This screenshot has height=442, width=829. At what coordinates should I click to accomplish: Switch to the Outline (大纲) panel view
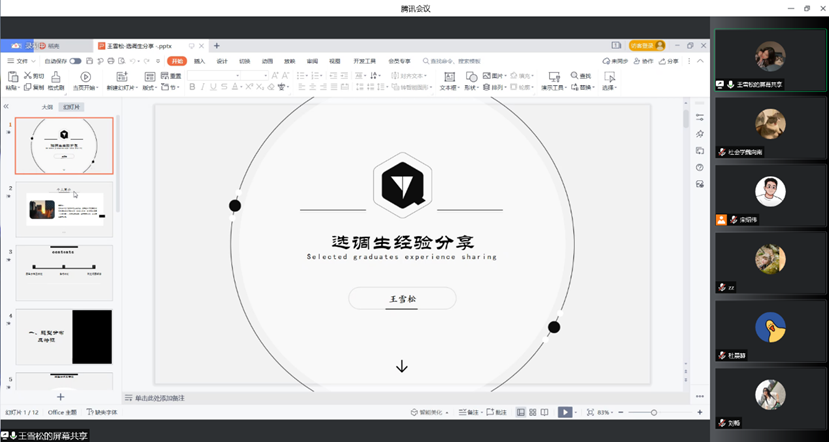tap(47, 106)
